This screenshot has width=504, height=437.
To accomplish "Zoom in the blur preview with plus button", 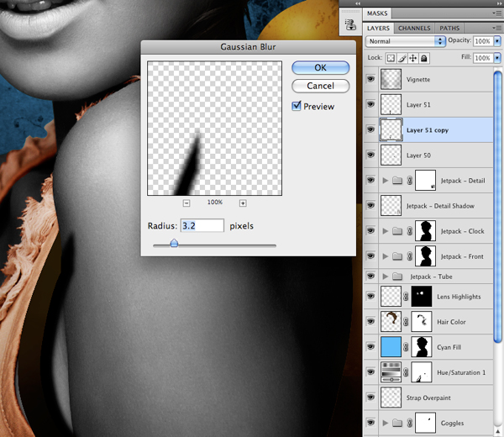I will (x=243, y=203).
